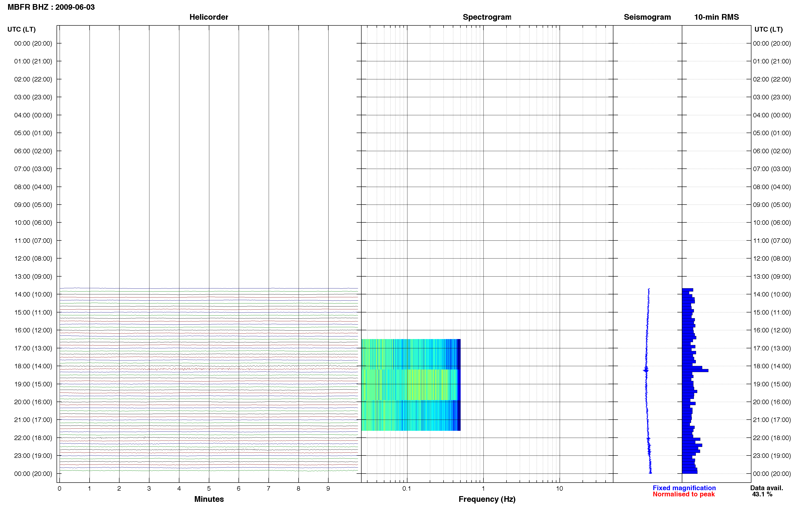
Task: Click right time label '12:00 (08:00)'
Action: coord(772,258)
